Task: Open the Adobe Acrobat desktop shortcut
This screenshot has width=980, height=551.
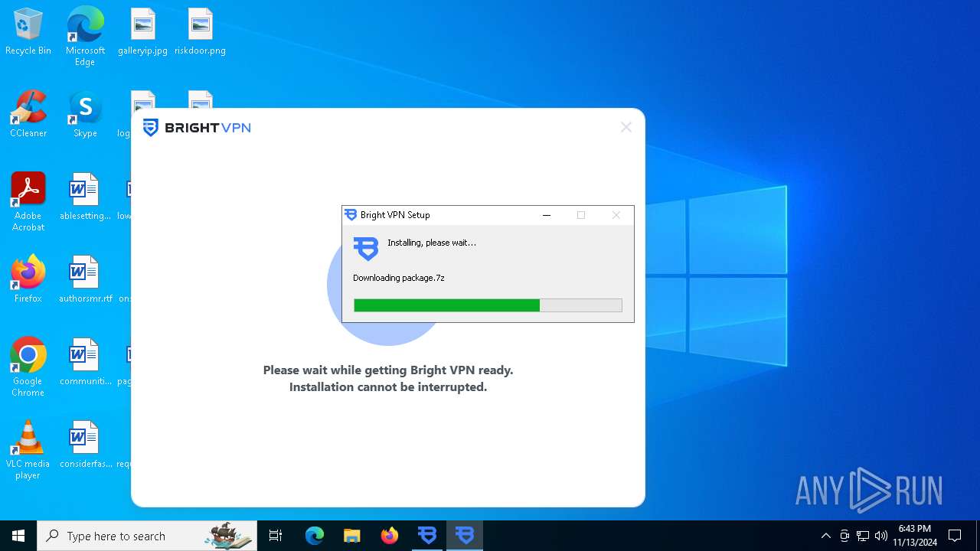Action: coord(28,203)
